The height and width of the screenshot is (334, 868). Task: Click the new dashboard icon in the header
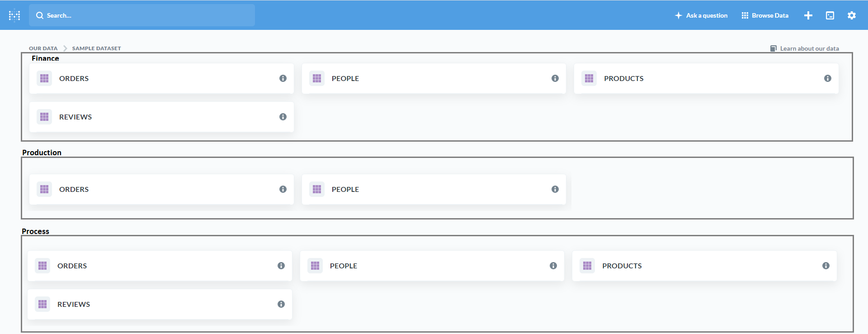pos(830,15)
